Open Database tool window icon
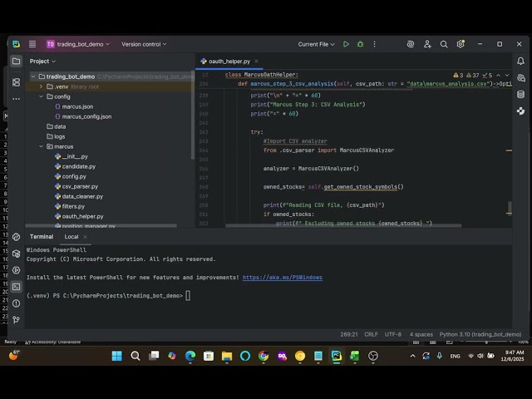The width and height of the screenshot is (532, 399). coord(521,94)
